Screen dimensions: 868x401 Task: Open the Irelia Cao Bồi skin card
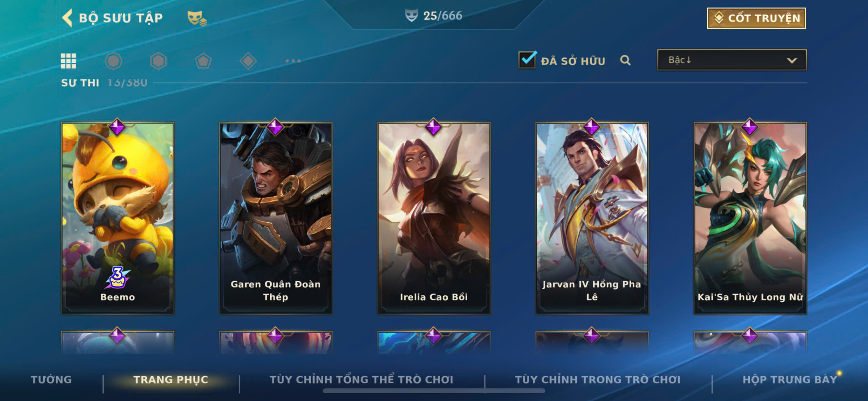click(x=434, y=218)
